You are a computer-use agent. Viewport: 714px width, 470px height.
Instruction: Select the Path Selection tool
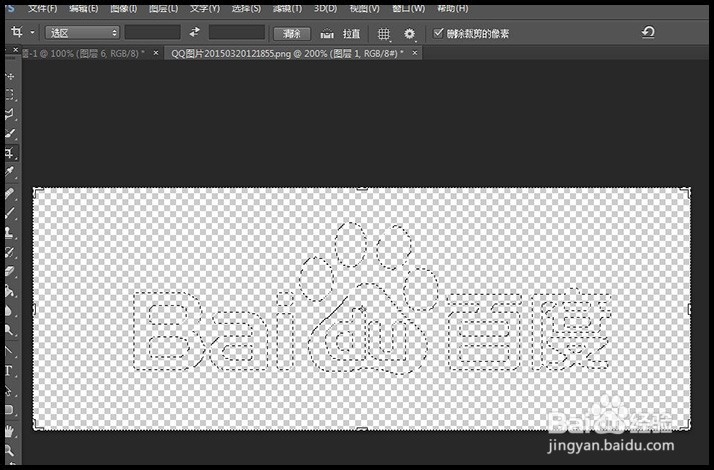tap(9, 390)
